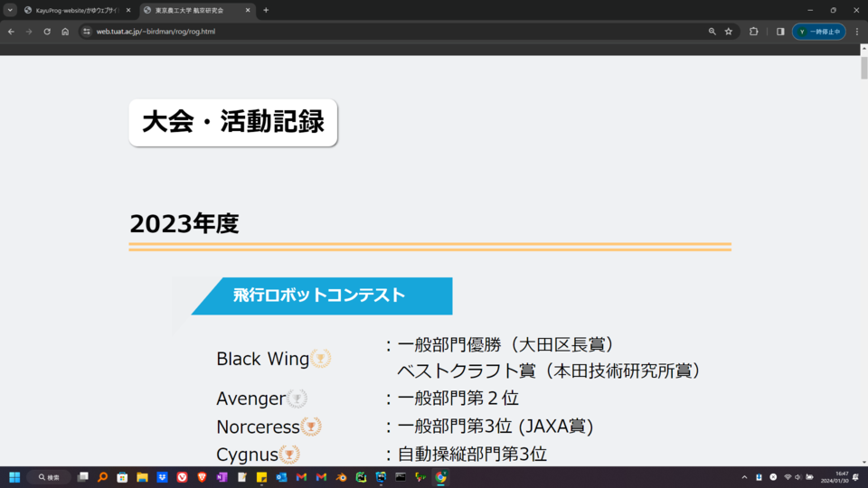Open Chrome three-dot menu
Screen dimensions: 868x488
(x=857, y=32)
